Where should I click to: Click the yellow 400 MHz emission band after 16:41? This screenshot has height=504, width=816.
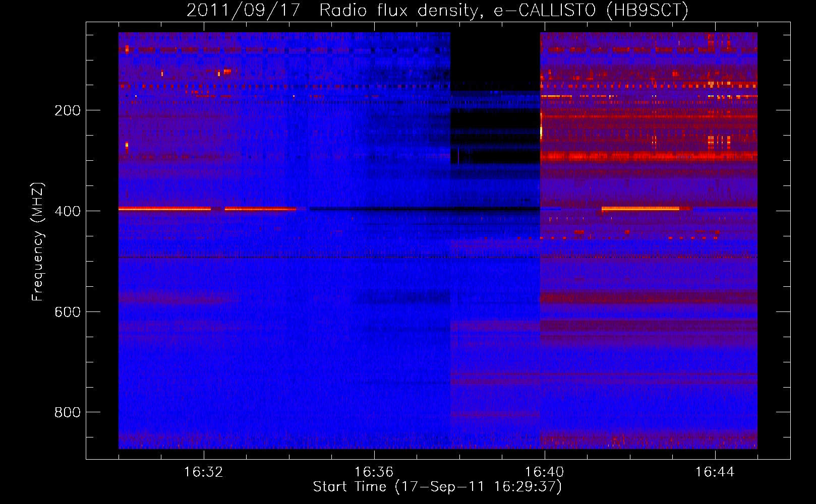(x=640, y=208)
